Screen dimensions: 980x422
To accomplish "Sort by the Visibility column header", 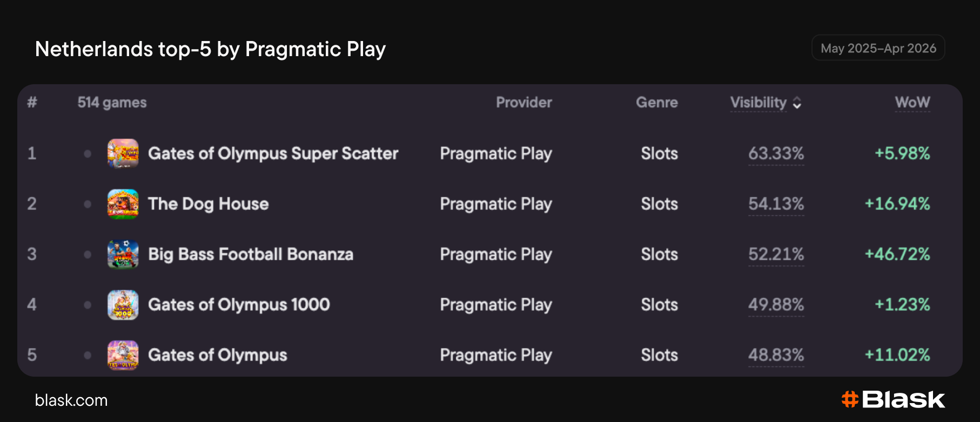I will (x=759, y=103).
